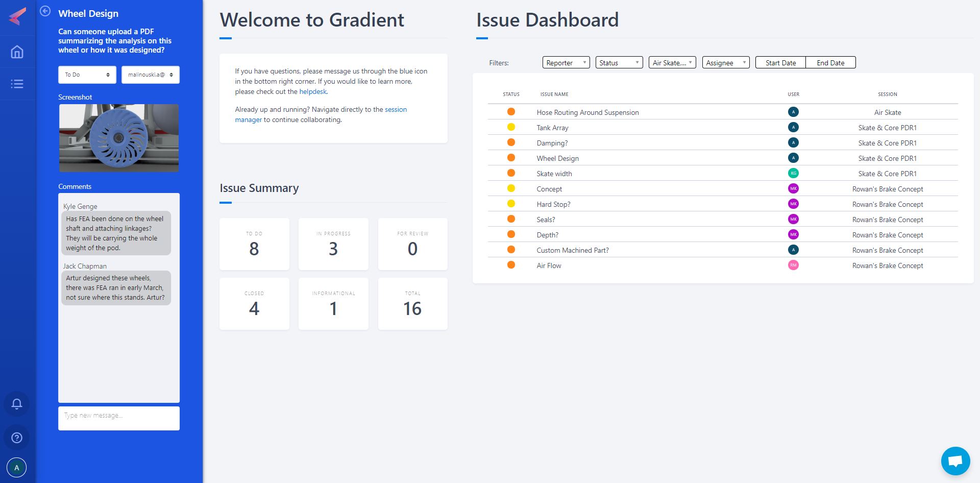Click the Type new message field
Screen dimensions: 980x483
click(x=118, y=418)
